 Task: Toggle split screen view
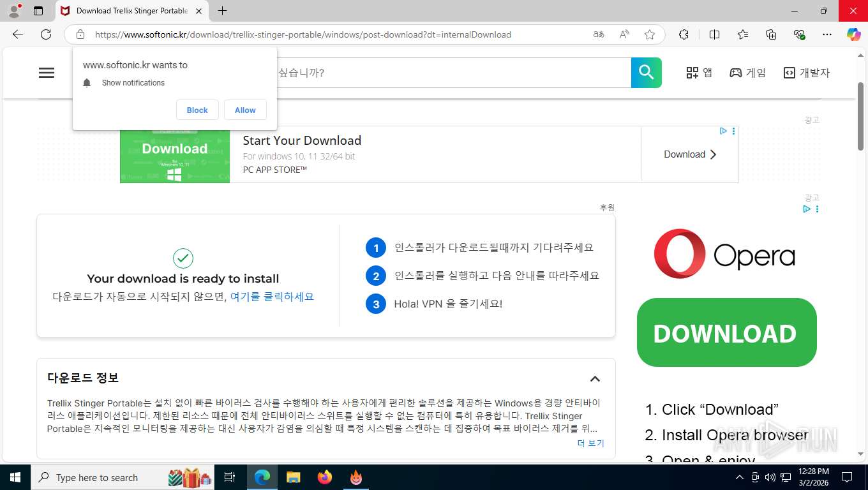[714, 34]
